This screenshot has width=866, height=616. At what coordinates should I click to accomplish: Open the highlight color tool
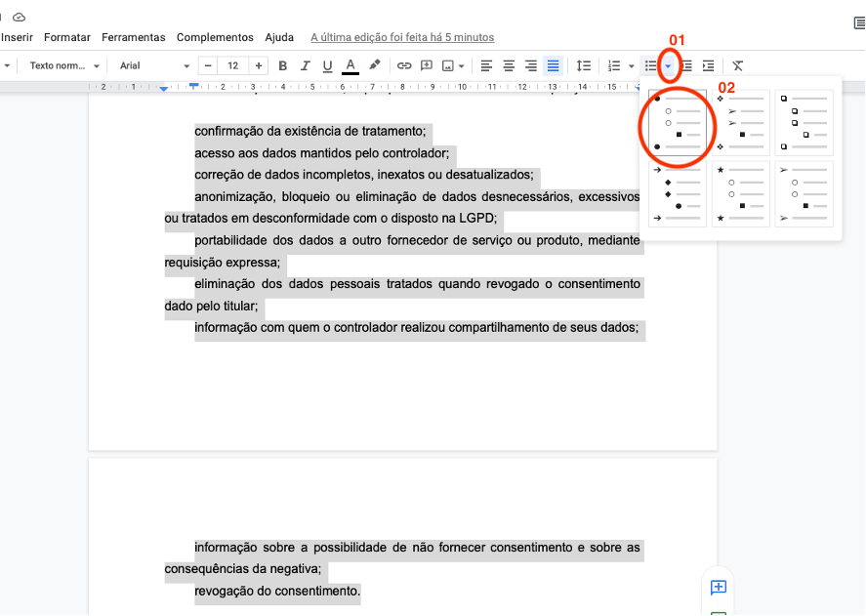(x=374, y=65)
